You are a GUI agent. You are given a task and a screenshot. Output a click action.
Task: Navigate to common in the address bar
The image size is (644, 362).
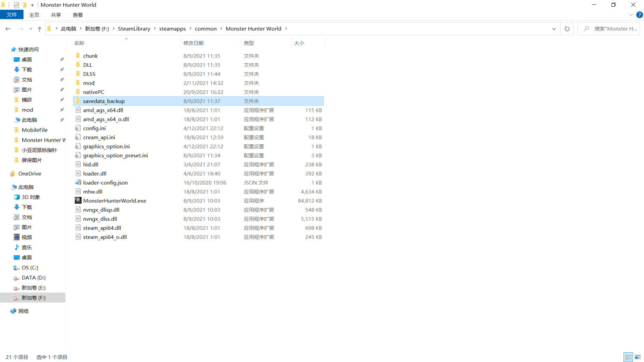(205, 29)
